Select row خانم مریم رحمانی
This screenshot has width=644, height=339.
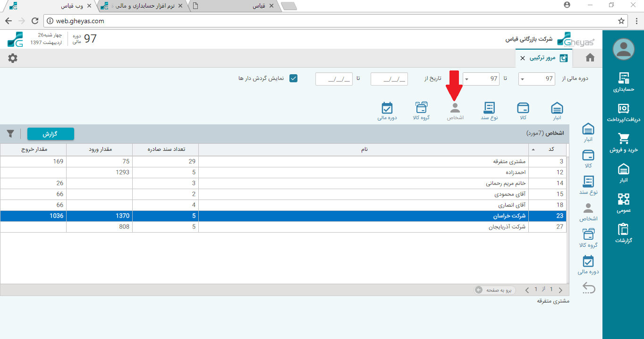coord(283,183)
